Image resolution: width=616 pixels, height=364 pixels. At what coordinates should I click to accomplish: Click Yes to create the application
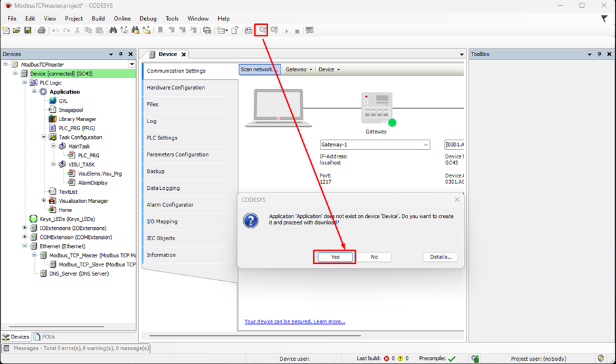pyautogui.click(x=335, y=257)
